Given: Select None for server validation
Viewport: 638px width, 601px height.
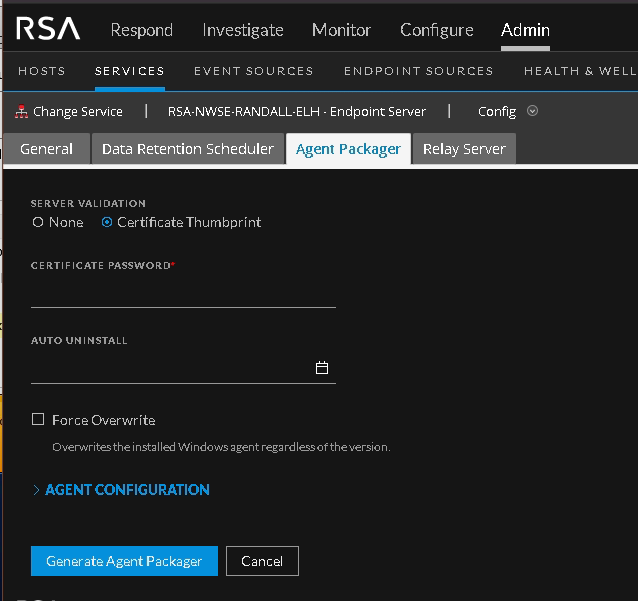Looking at the screenshot, I should tap(38, 222).
